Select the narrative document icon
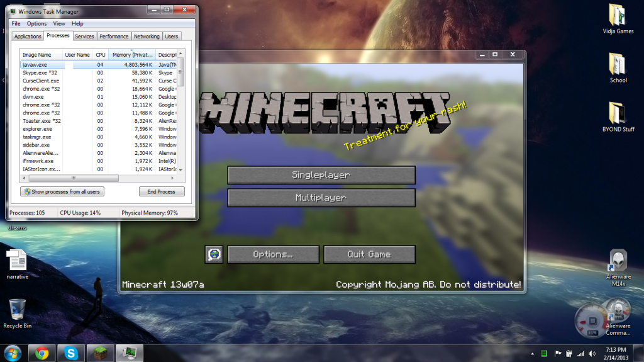The width and height of the screenshot is (644, 362). (17, 264)
